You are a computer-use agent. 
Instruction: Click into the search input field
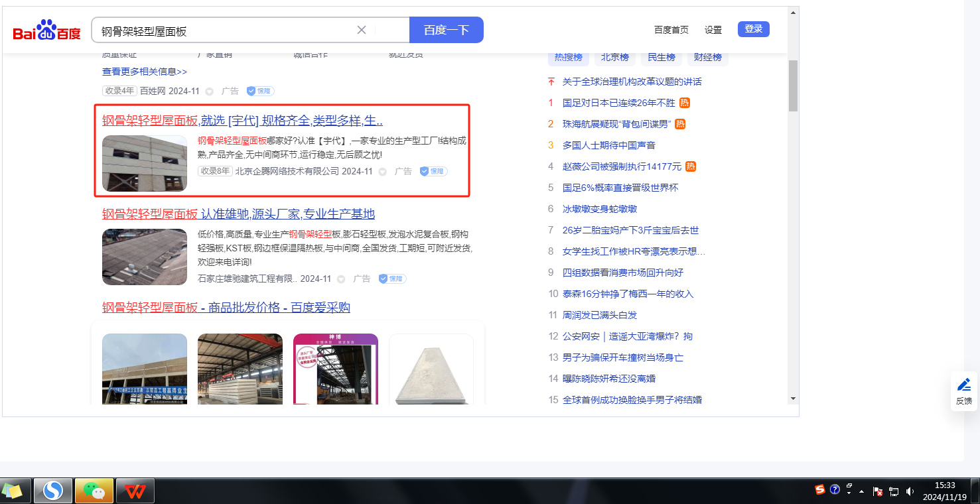tap(226, 31)
